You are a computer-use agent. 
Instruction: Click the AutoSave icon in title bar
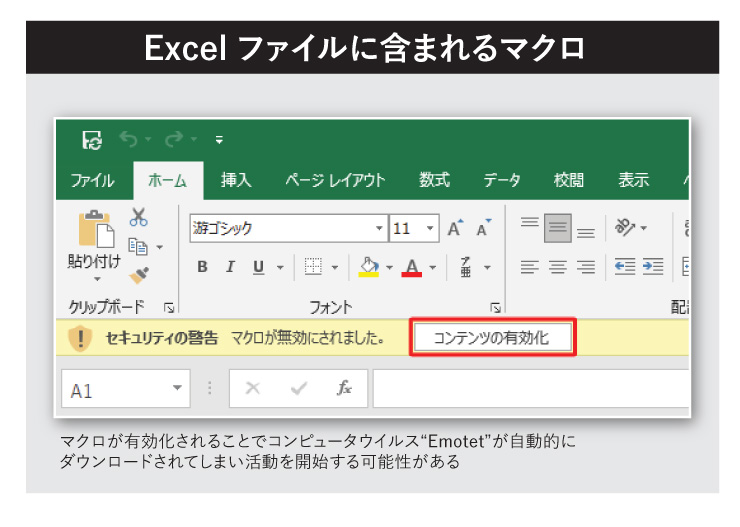[x=92, y=140]
